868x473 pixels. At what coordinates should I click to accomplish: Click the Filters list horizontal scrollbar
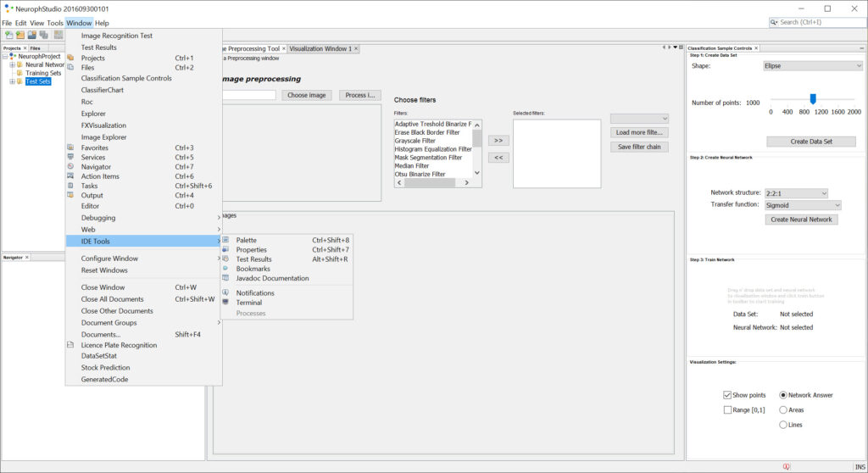433,183
